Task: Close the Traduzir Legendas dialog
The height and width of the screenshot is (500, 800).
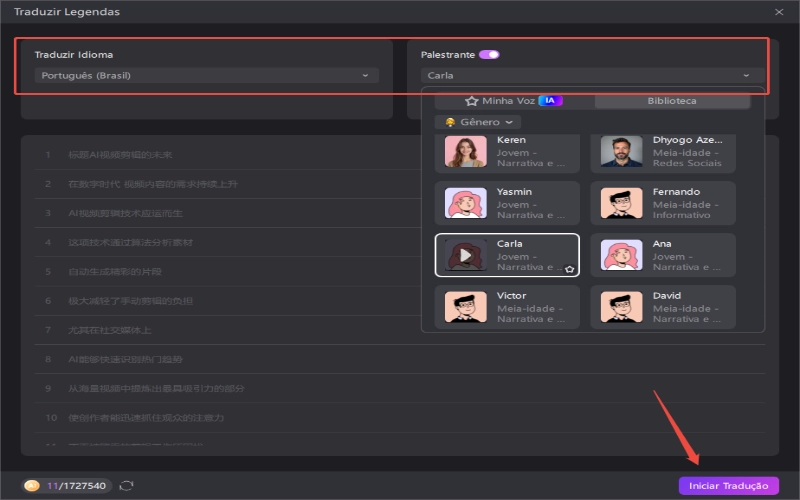Action: pos(779,12)
